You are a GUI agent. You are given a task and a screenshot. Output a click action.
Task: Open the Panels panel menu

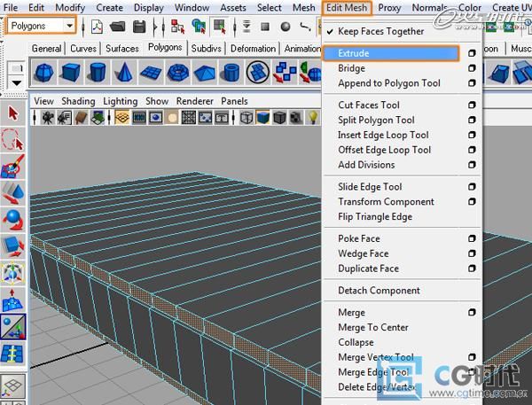click(x=234, y=101)
